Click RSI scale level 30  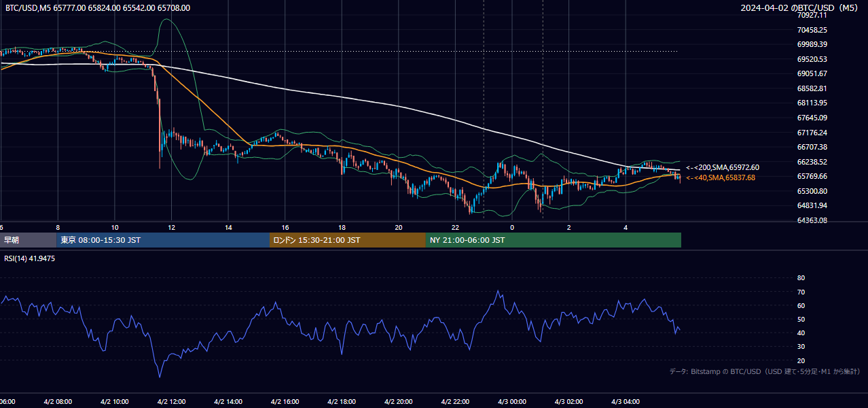tap(801, 347)
